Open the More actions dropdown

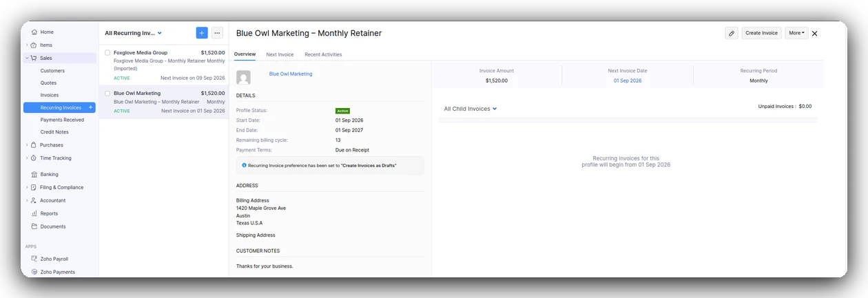click(x=796, y=33)
